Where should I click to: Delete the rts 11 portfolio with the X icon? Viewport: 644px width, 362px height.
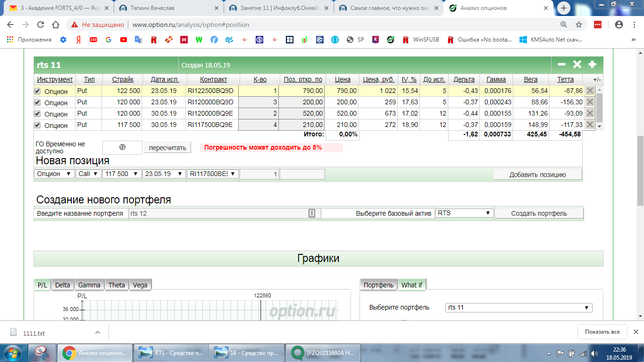577,65
